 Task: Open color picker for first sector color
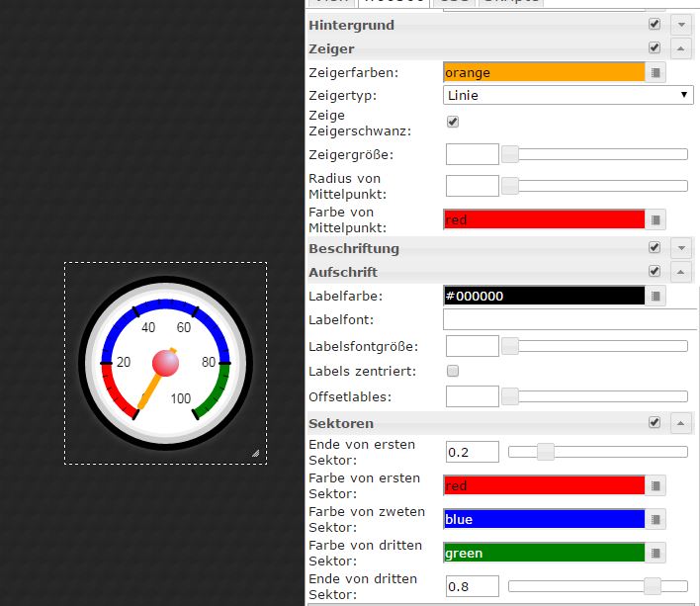tap(656, 485)
